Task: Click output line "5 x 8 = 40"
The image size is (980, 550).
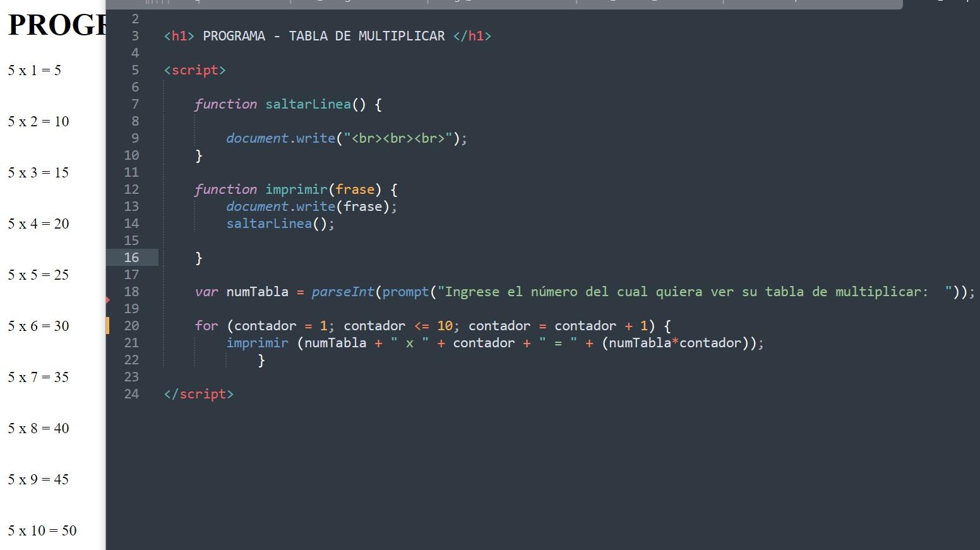Action: coord(38,428)
